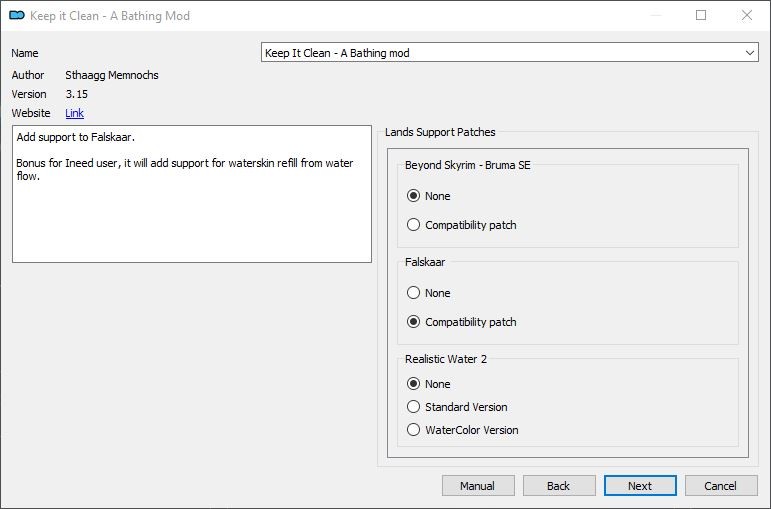Click the description text box
Image resolution: width=771 pixels, height=509 pixels.
(192, 194)
